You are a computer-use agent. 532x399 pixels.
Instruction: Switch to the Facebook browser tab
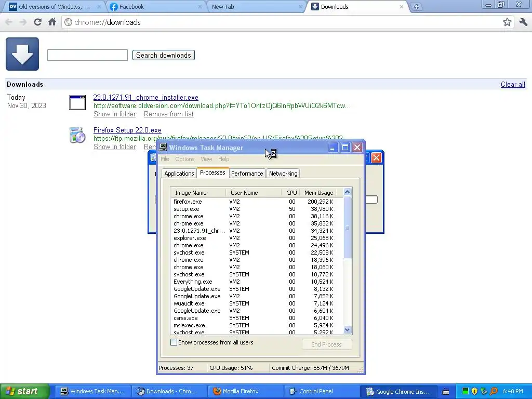[156, 7]
